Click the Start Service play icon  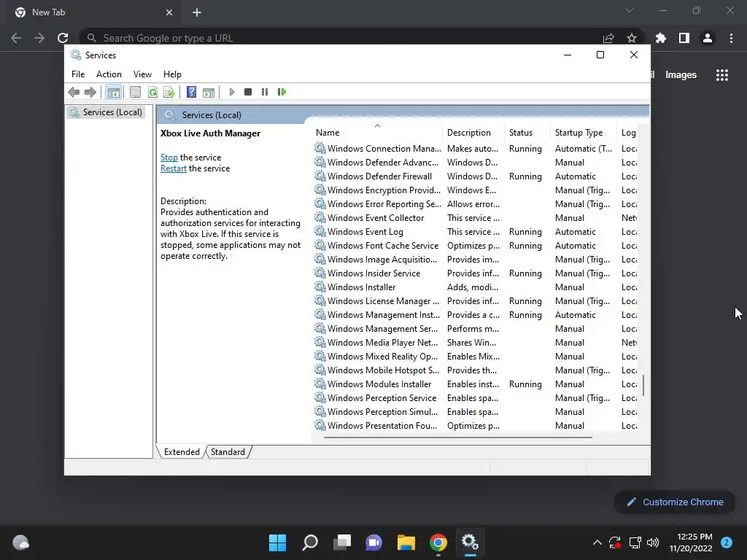232,92
